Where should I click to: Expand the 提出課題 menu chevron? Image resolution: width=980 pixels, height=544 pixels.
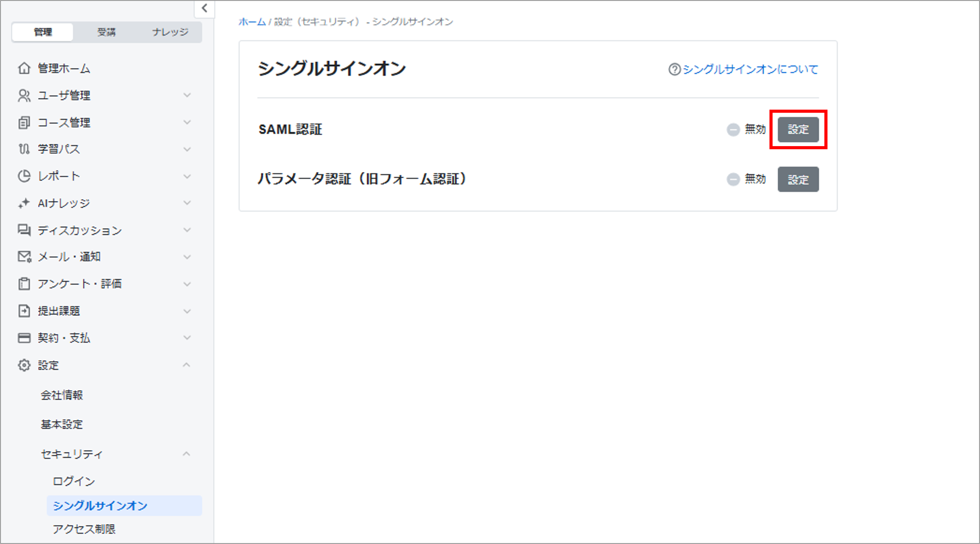pos(187,311)
